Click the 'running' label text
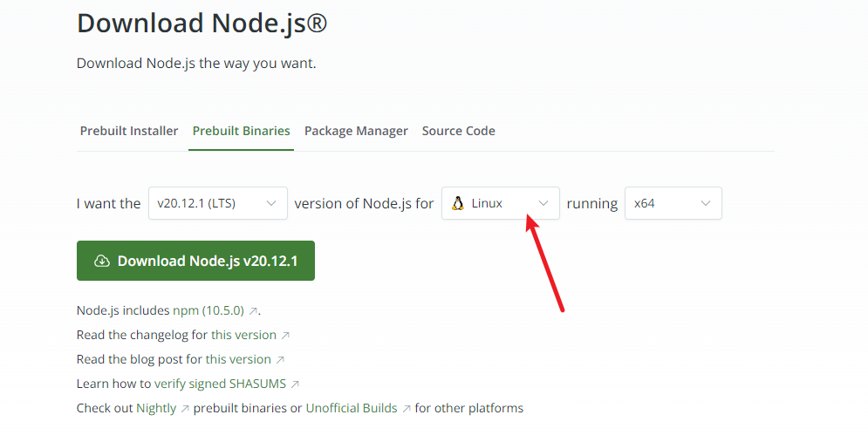Image resolution: width=868 pixels, height=442 pixels. click(x=591, y=204)
